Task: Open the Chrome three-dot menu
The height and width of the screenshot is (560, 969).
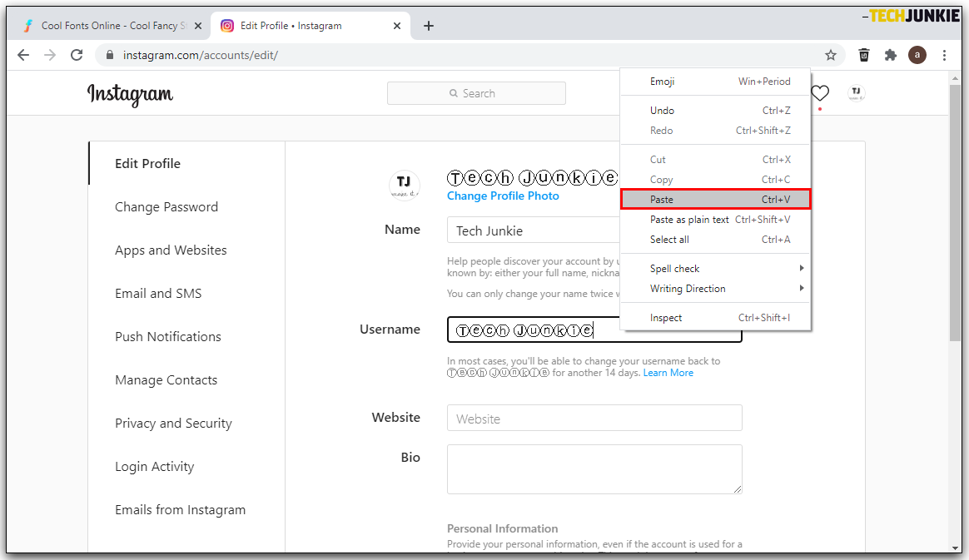Action: (x=944, y=55)
